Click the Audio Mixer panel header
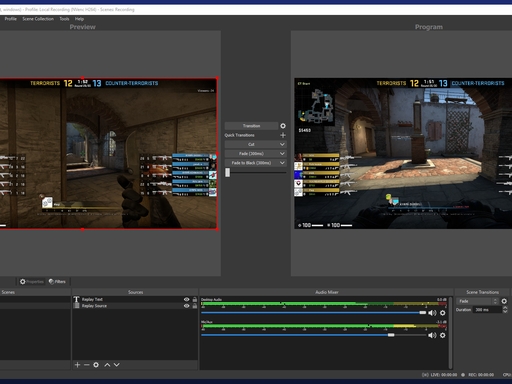 [327, 292]
